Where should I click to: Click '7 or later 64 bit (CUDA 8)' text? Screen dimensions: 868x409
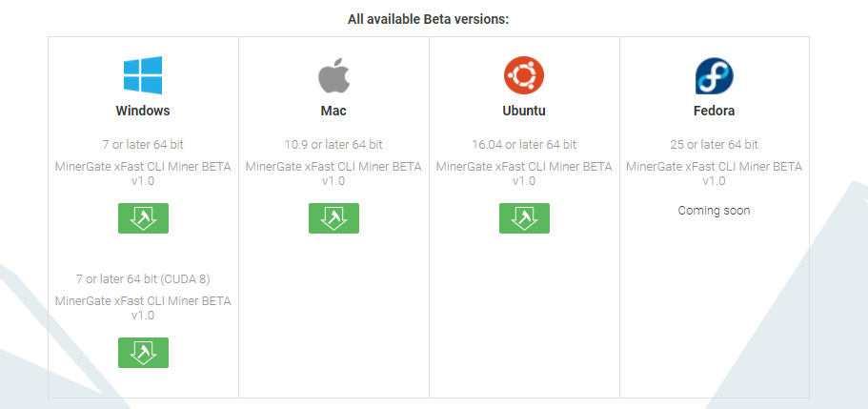click(143, 278)
